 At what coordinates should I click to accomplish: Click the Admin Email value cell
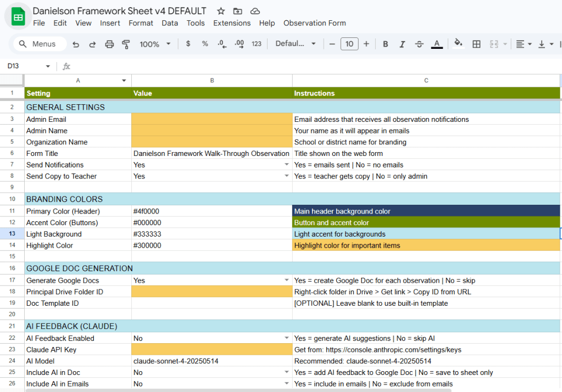212,119
